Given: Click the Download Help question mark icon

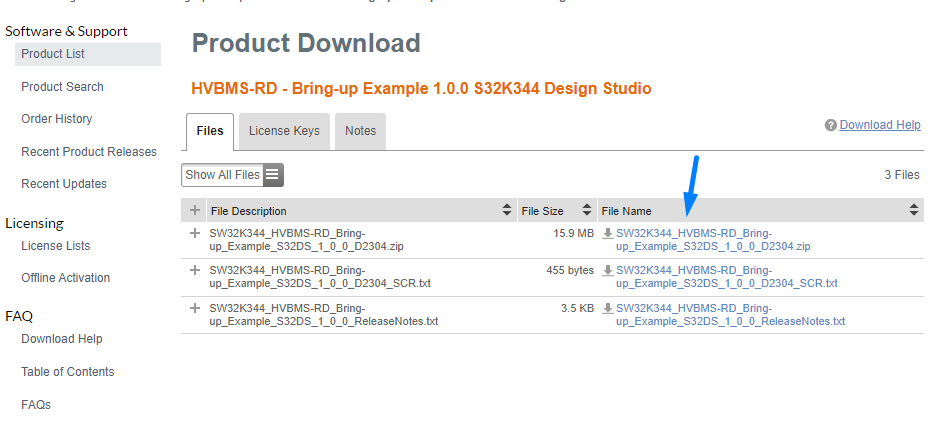Looking at the screenshot, I should (x=830, y=126).
